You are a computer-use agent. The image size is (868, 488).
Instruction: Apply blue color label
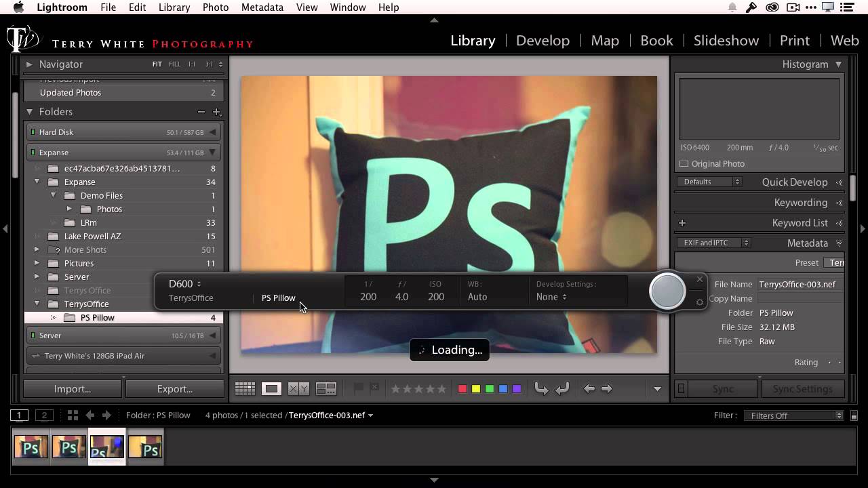pyautogui.click(x=503, y=389)
